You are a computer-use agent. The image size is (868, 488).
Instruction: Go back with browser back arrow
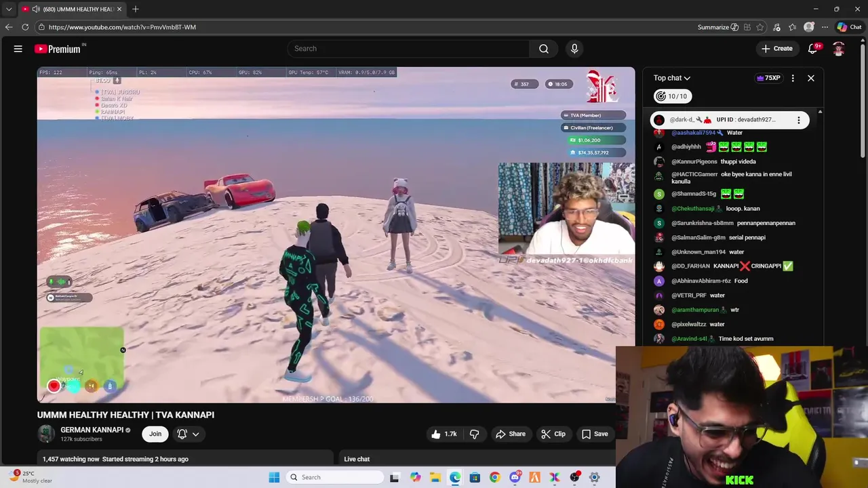point(9,27)
